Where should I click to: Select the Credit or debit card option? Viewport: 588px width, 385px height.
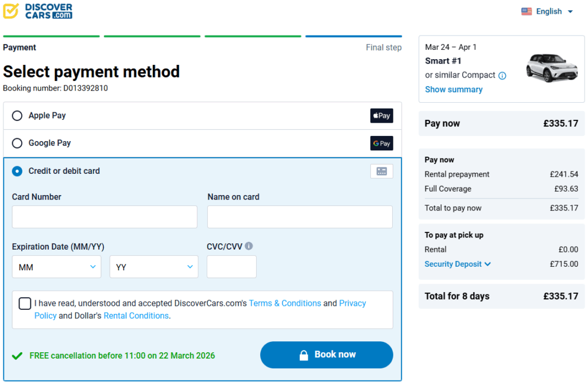(17, 171)
